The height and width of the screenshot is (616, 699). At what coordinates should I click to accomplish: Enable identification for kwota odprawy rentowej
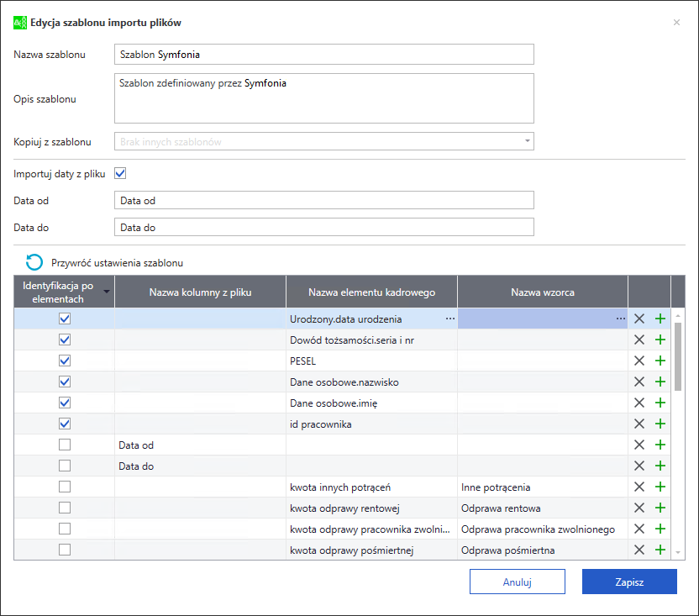click(x=65, y=507)
